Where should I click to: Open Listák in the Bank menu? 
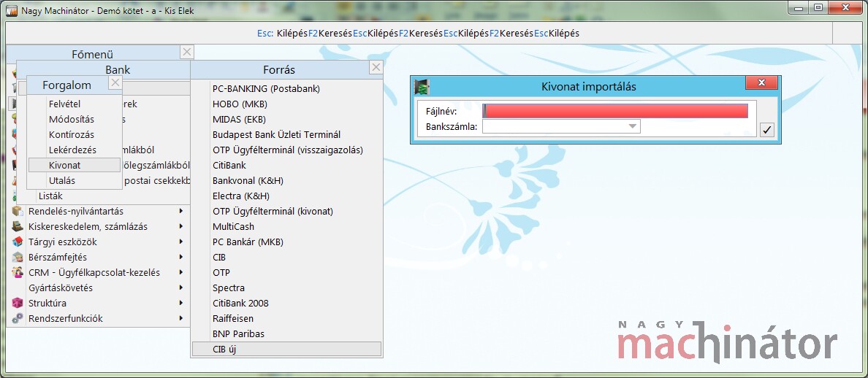[x=50, y=196]
